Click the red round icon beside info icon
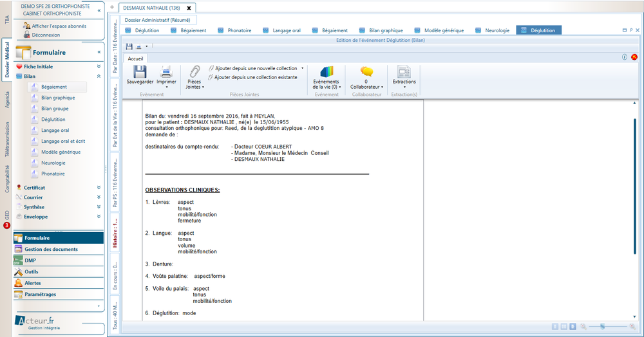The width and height of the screenshot is (644, 337). 634,57
